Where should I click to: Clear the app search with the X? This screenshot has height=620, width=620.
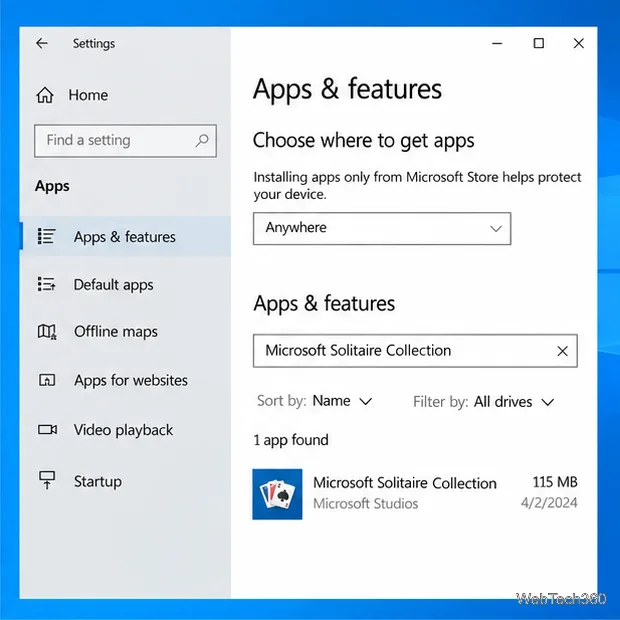point(562,351)
